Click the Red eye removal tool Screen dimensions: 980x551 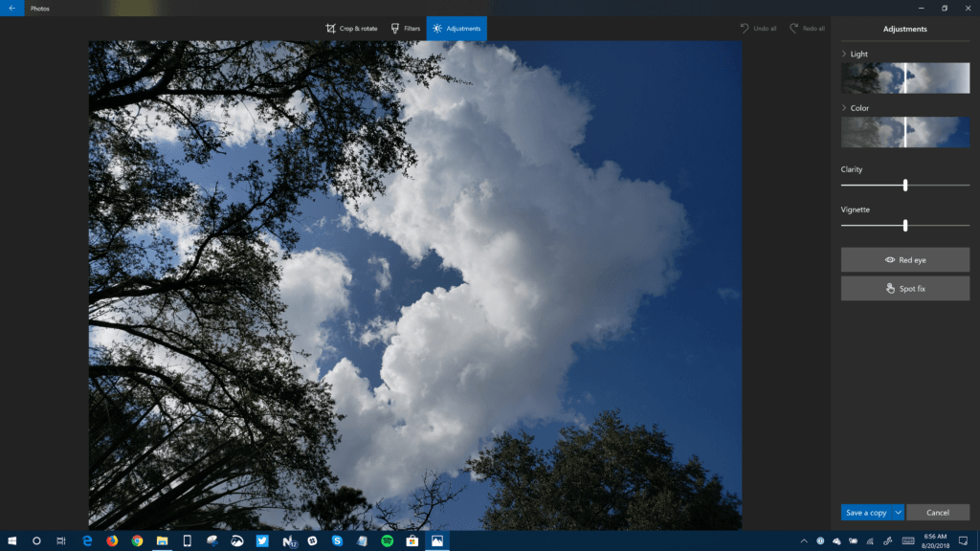coord(904,259)
